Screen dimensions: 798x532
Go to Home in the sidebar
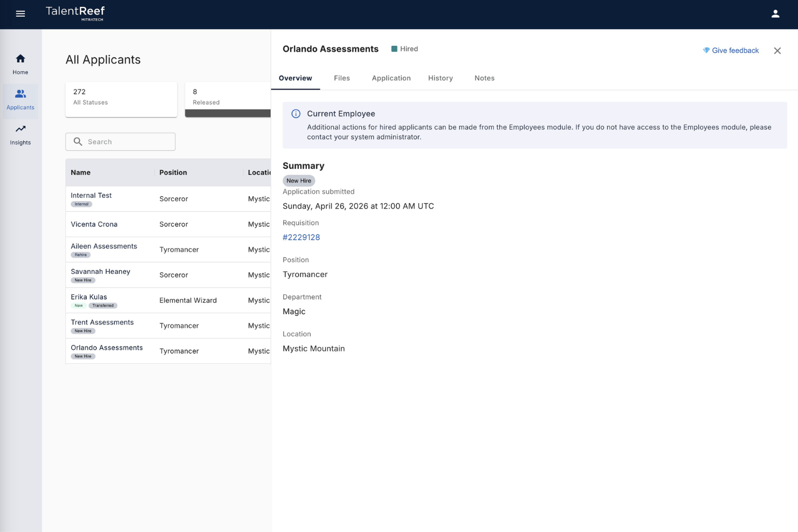tap(20, 64)
